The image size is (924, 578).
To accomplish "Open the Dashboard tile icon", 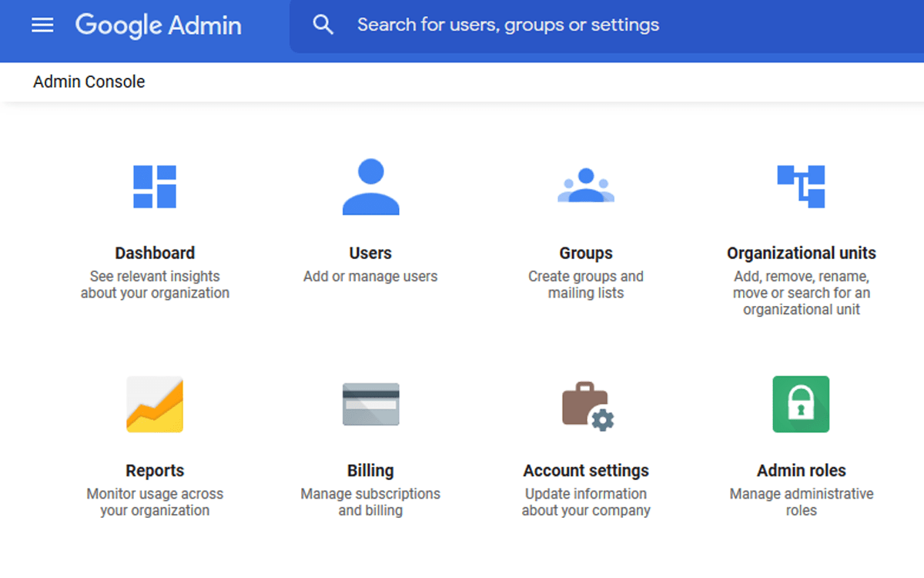I will (155, 187).
